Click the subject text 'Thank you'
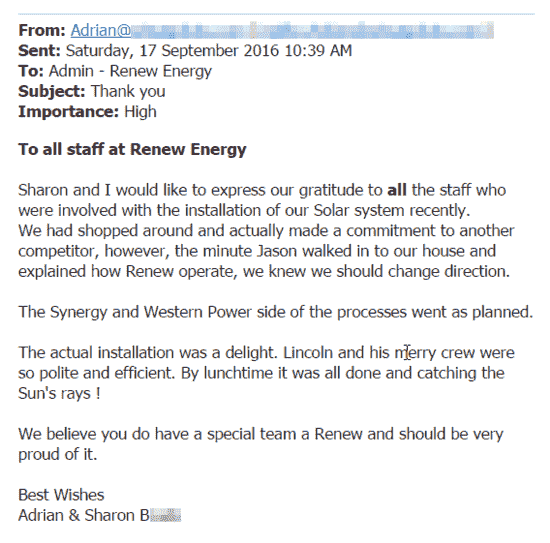 click(x=128, y=92)
